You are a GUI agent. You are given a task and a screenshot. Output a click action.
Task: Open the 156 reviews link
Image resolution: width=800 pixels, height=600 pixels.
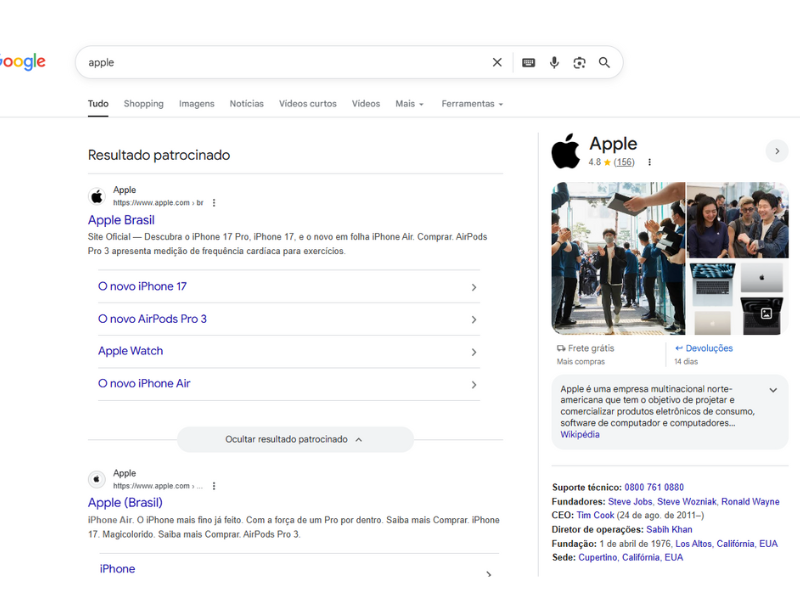point(624,162)
